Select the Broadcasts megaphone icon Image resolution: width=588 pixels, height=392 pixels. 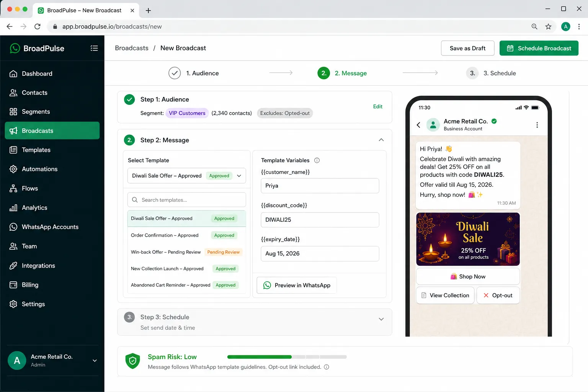(13, 131)
